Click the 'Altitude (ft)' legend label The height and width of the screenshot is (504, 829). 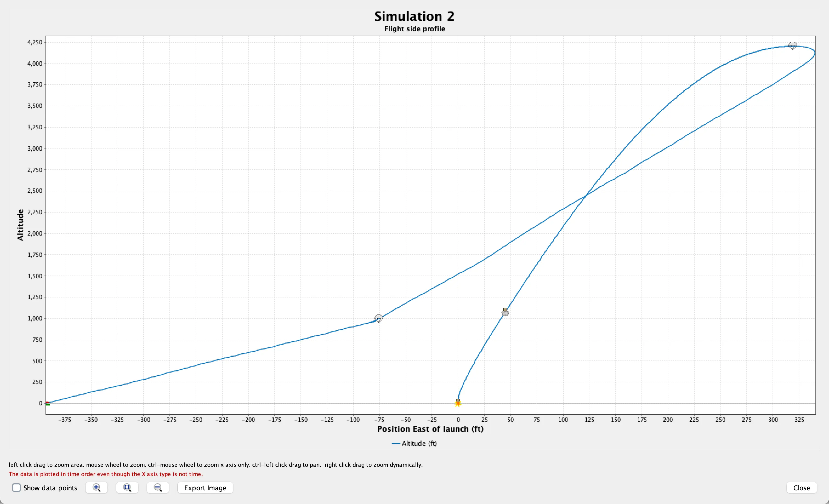pyautogui.click(x=419, y=443)
